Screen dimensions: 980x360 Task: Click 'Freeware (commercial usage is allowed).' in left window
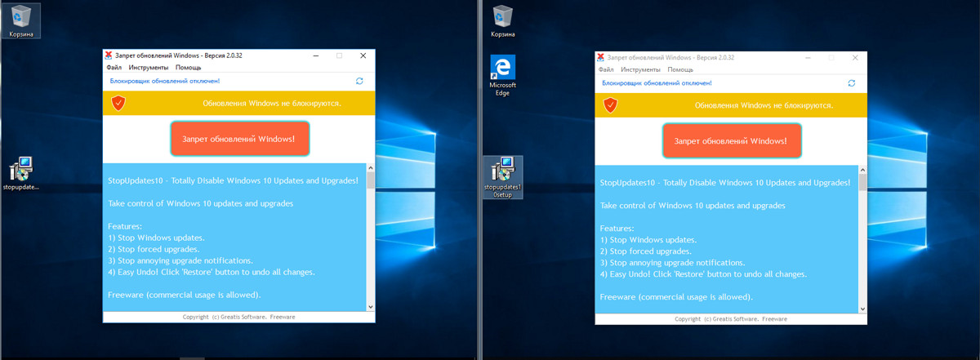pyautogui.click(x=184, y=294)
